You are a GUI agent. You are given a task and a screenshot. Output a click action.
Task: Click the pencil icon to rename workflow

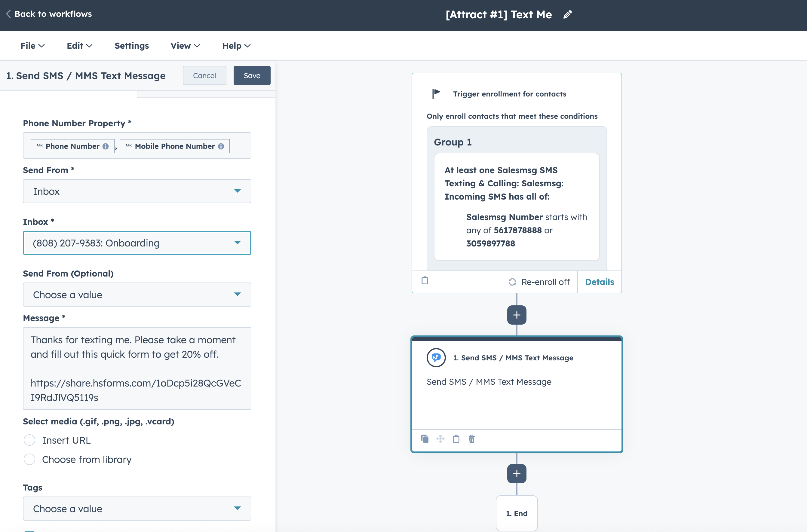[x=567, y=15]
